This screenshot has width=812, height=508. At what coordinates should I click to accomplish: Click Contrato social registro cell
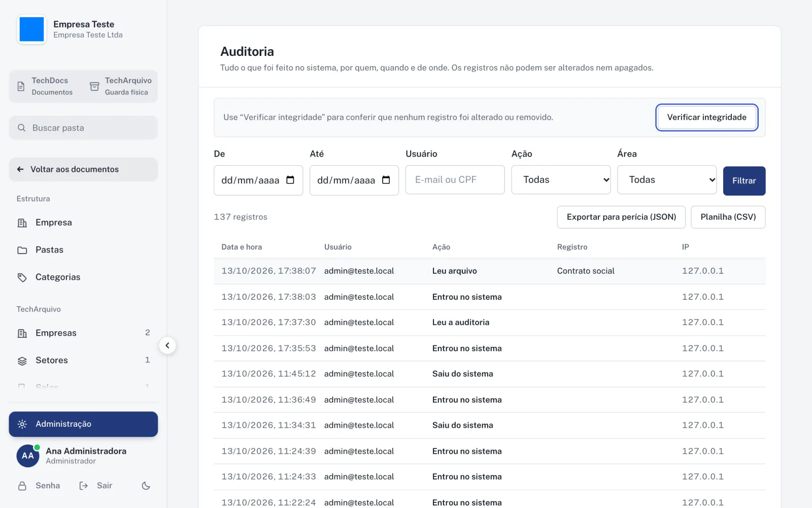[586, 271]
